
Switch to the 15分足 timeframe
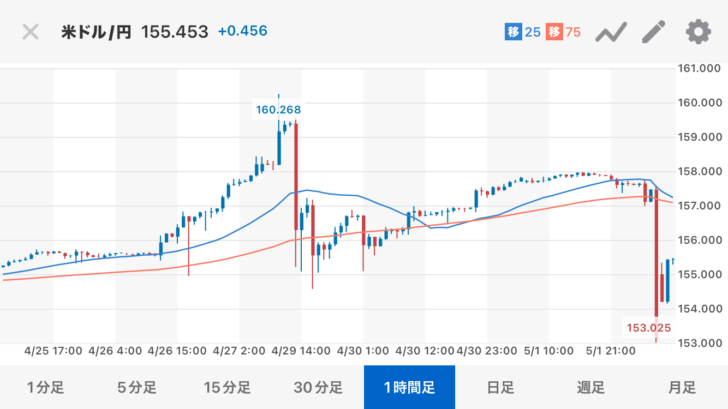227,387
